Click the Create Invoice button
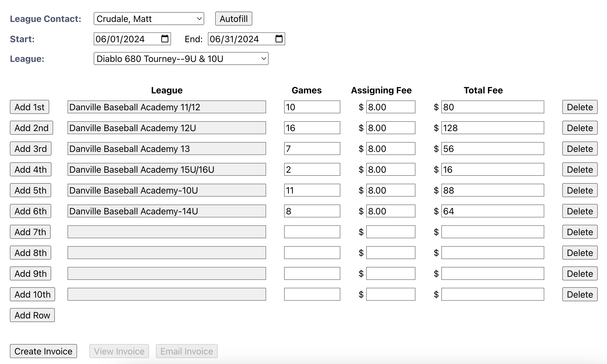Screen dimensions: 607x364 43,351
